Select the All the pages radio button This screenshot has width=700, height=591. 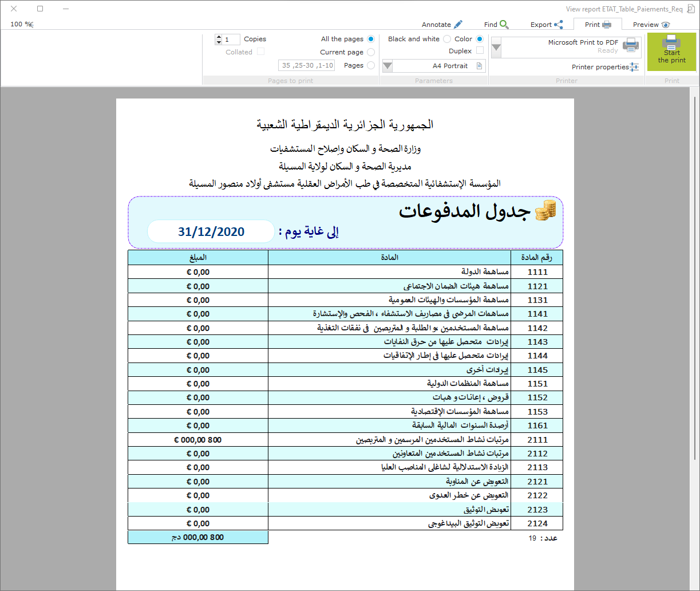coord(371,39)
